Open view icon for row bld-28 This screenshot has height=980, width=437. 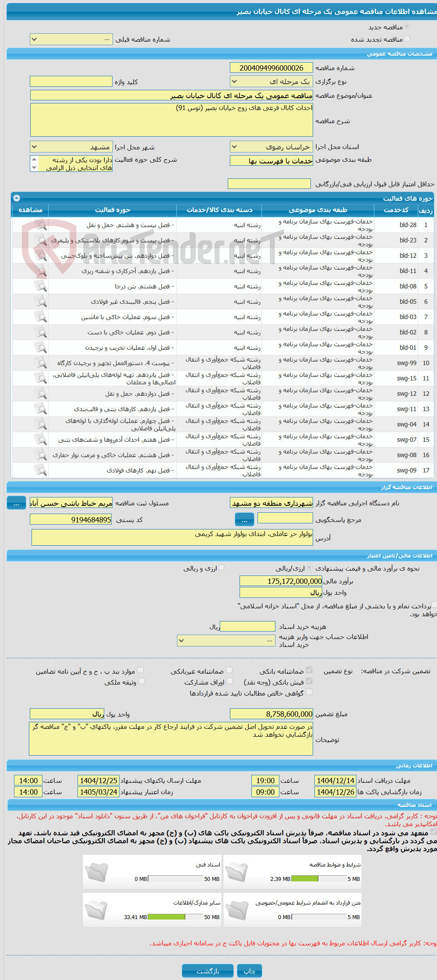click(x=40, y=225)
